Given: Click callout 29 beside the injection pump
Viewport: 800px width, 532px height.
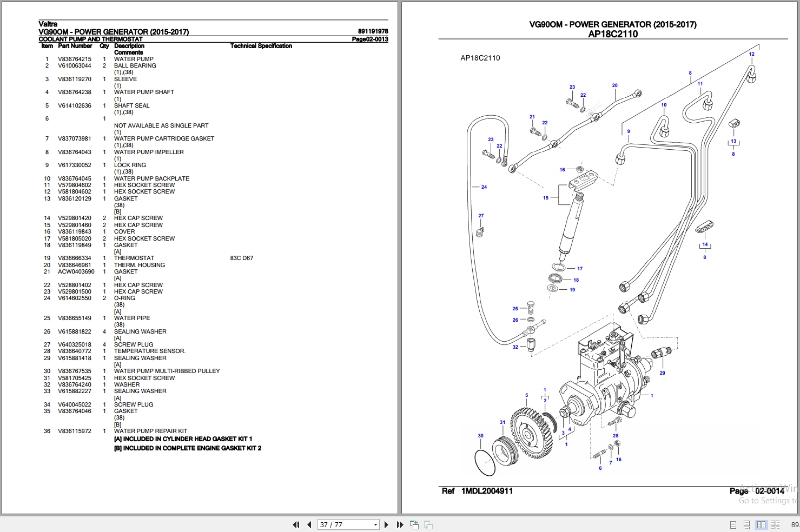Looking at the screenshot, I should pyautogui.click(x=662, y=373).
